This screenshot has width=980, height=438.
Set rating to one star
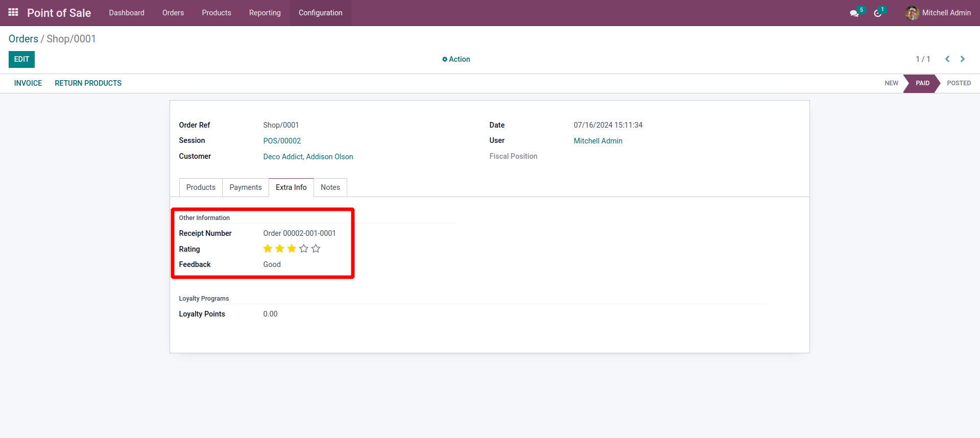point(268,249)
